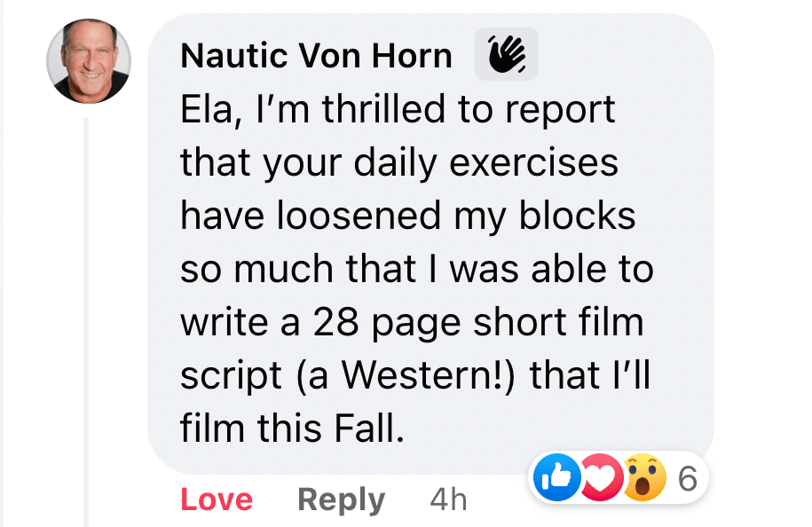Click "so much that I was able to" line
Image resolution: width=812 pixels, height=527 pixels.
416,271
